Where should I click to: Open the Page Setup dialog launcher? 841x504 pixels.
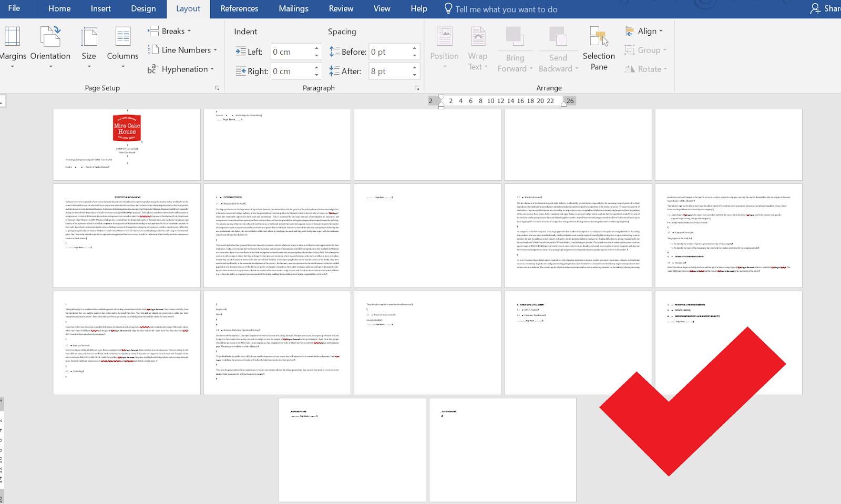pyautogui.click(x=217, y=88)
